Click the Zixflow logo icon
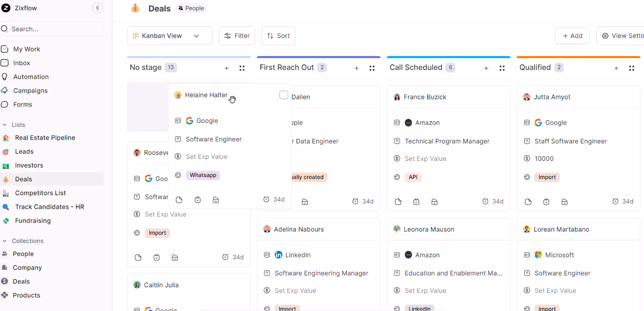This screenshot has width=644, height=311. coord(6,8)
